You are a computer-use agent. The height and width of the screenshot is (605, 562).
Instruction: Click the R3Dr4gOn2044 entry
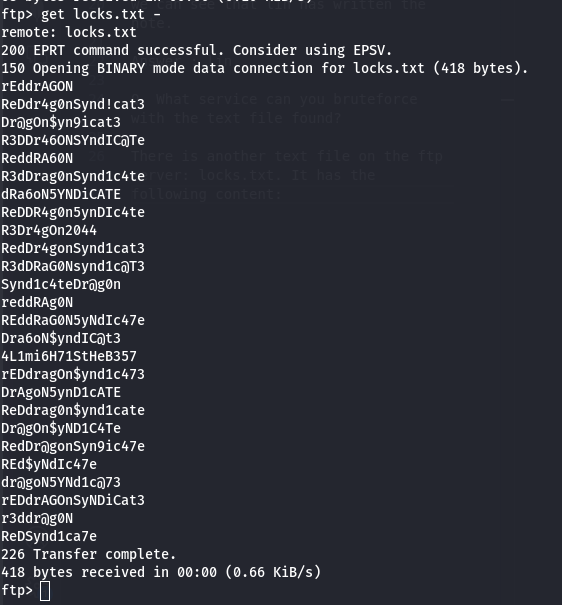[49, 230]
